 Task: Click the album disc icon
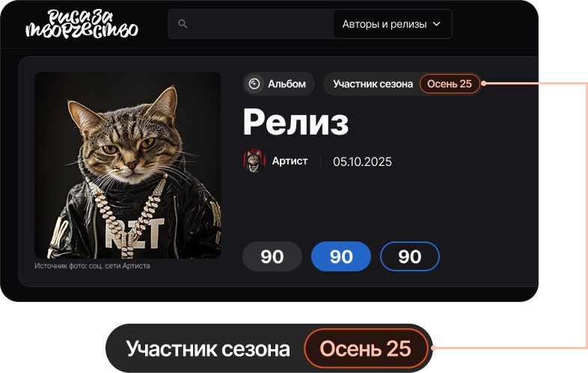[254, 84]
